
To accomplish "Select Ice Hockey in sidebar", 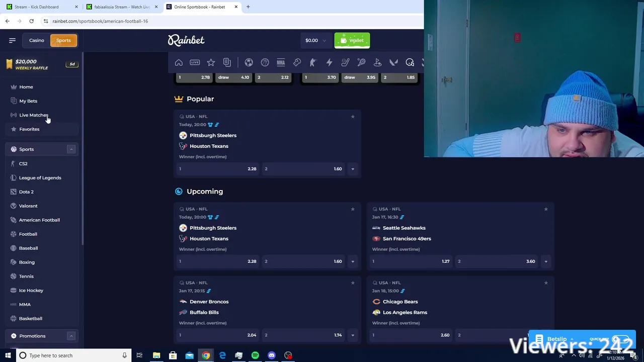I will click(x=42, y=290).
